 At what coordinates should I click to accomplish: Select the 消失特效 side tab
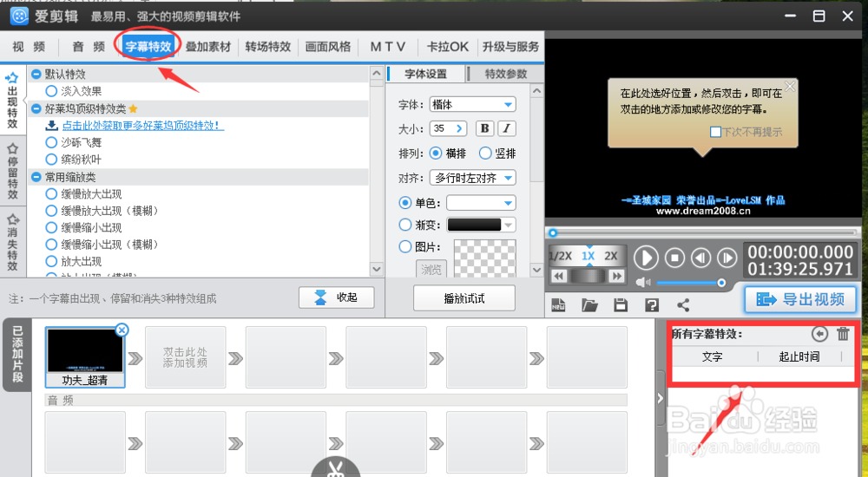click(13, 242)
